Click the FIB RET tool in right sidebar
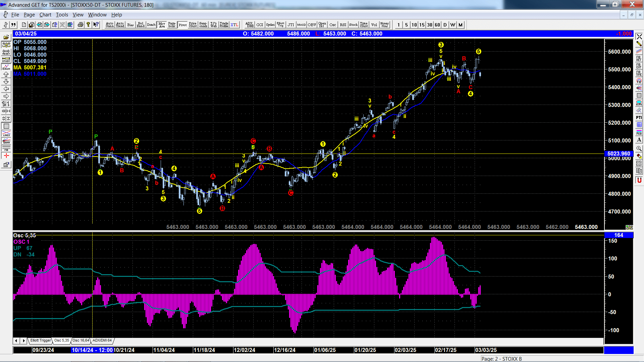This screenshot has height=362, width=644. [x=639, y=58]
